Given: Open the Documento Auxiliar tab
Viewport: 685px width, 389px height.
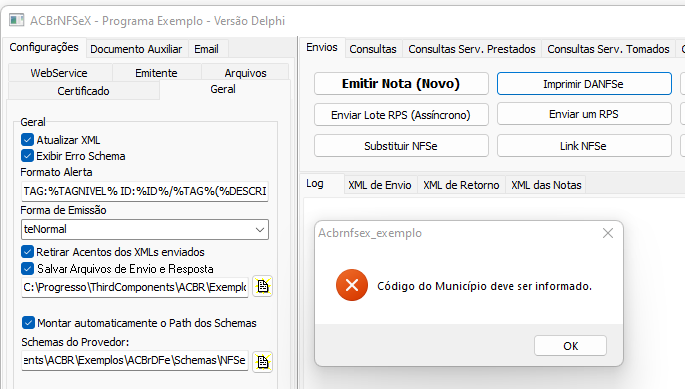Looking at the screenshot, I should coord(136,49).
